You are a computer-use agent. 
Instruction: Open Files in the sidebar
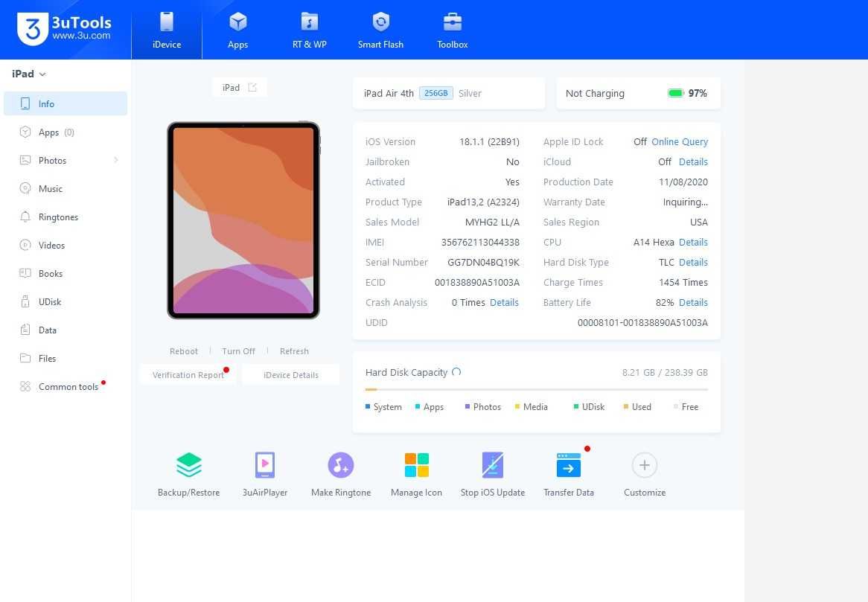[x=66, y=358]
